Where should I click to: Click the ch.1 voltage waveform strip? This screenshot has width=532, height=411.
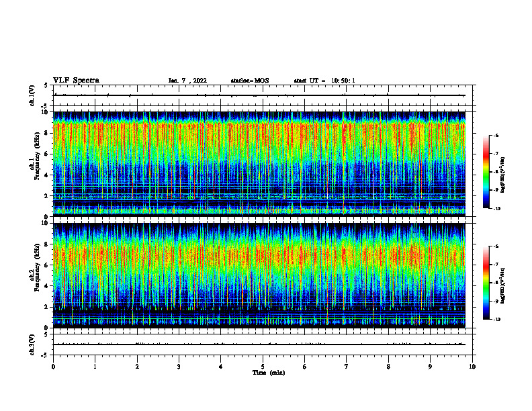pyautogui.click(x=263, y=95)
